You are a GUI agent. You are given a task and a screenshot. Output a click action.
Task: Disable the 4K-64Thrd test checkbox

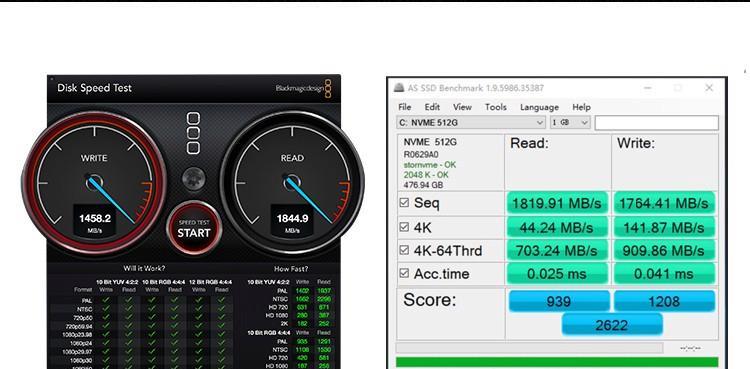point(404,250)
